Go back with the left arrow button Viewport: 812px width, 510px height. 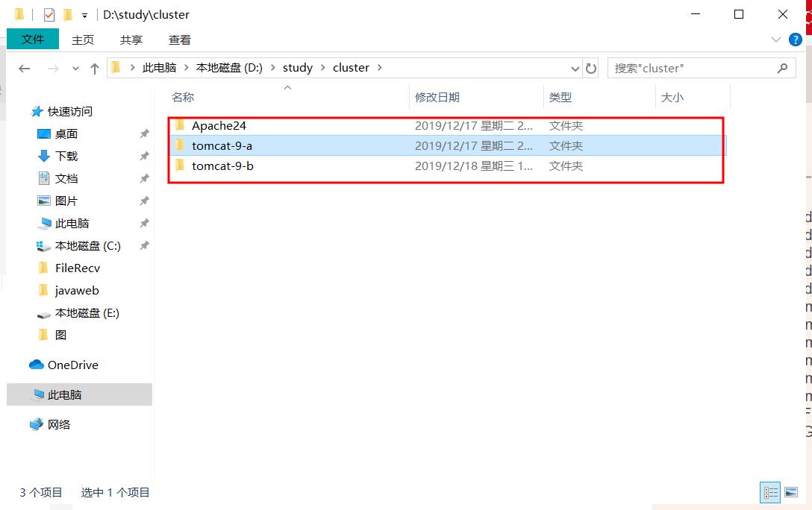25,69
